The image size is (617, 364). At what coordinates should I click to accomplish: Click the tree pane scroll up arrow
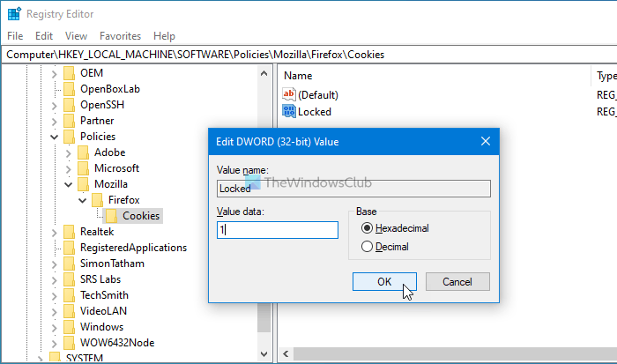point(264,73)
